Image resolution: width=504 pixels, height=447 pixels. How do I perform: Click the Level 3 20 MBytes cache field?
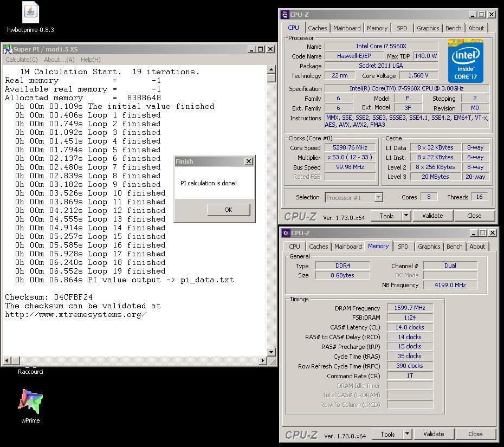click(435, 177)
